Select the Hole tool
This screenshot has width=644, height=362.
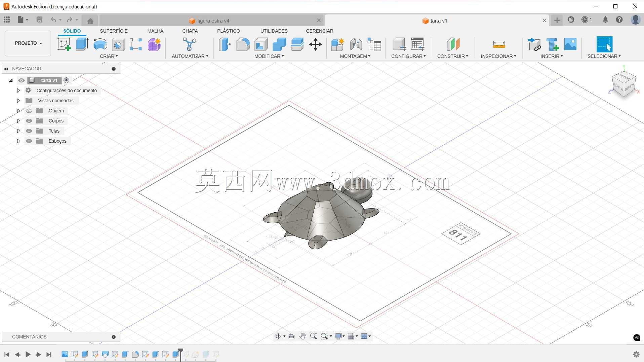[x=118, y=44]
